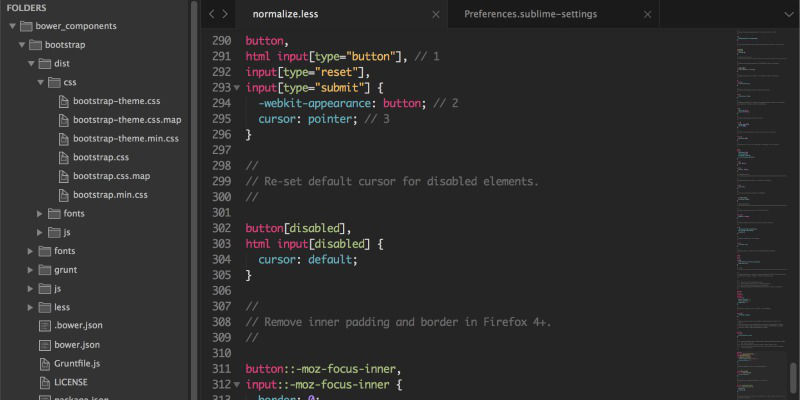This screenshot has height=400, width=800.
Task: Click 'input[type="reset"],' code line
Action: click(308, 72)
